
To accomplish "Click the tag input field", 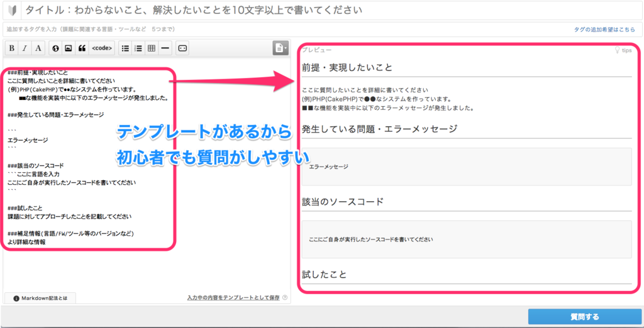I will (x=287, y=30).
